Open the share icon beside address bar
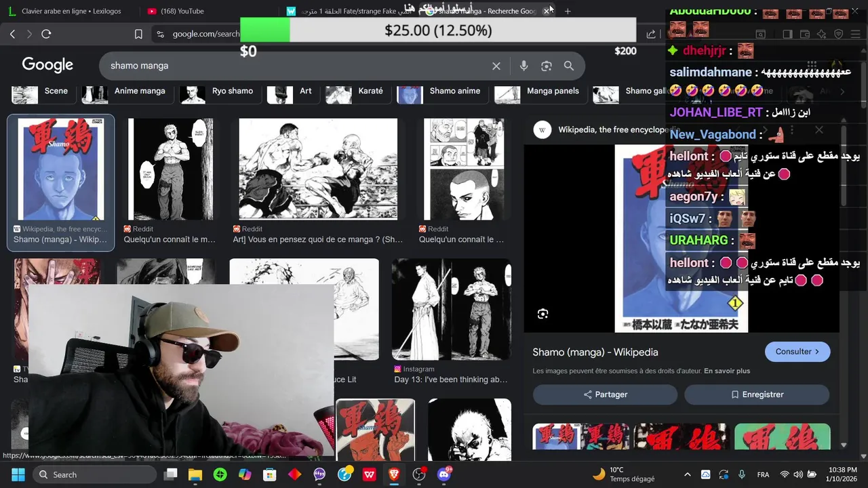 (x=651, y=34)
